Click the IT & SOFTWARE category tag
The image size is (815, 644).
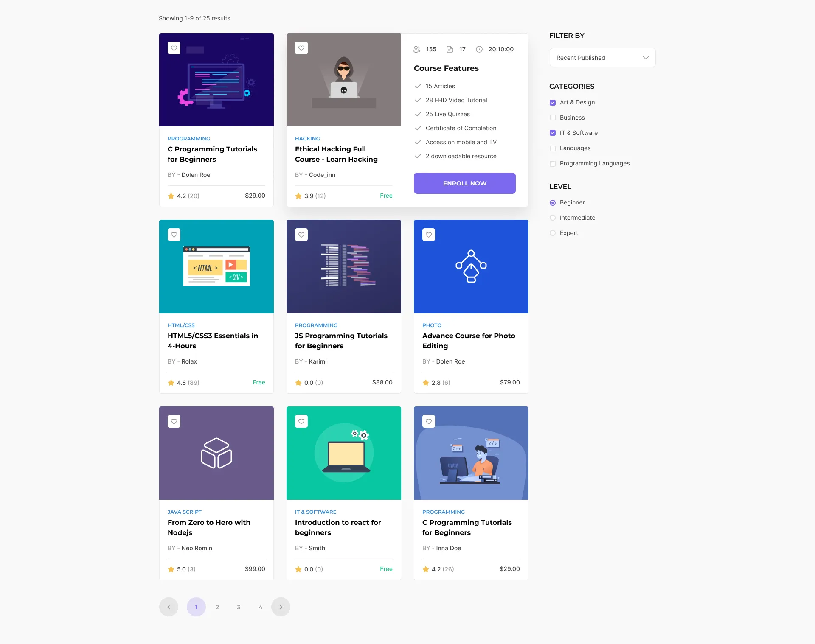[316, 512]
